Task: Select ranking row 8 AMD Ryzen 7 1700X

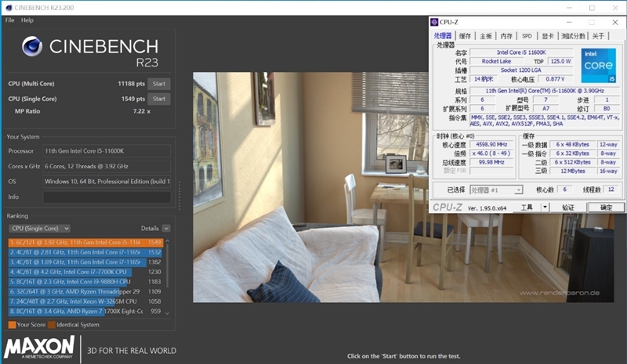Action: [85, 312]
